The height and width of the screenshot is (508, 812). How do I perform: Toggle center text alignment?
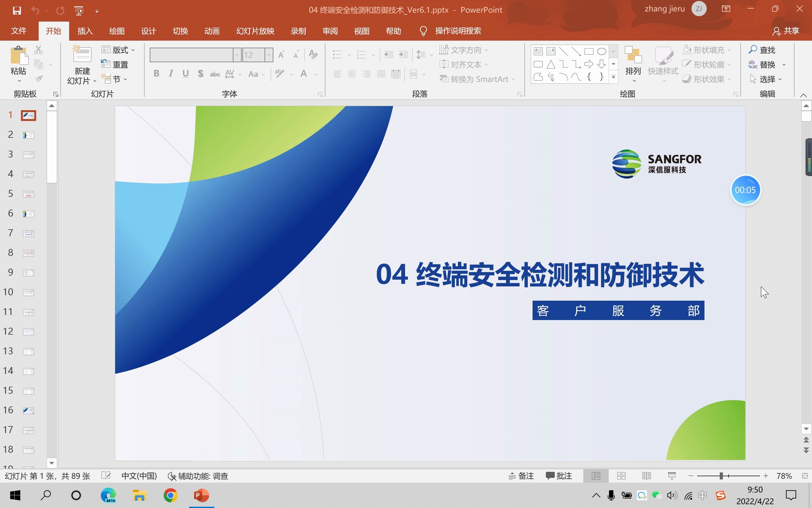tap(352, 74)
